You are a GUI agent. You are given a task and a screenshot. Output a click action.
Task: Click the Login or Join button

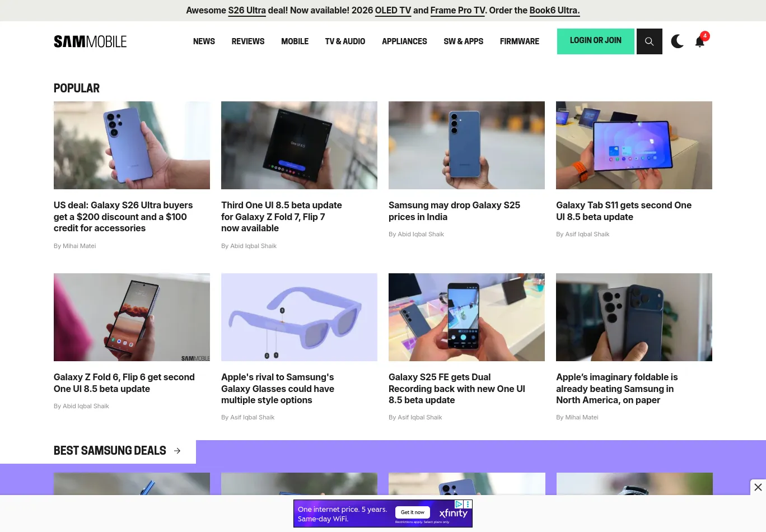pos(596,41)
